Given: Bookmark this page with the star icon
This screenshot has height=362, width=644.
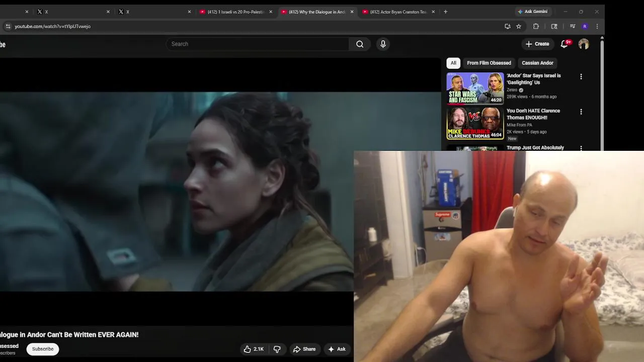Looking at the screenshot, I should tap(519, 26).
